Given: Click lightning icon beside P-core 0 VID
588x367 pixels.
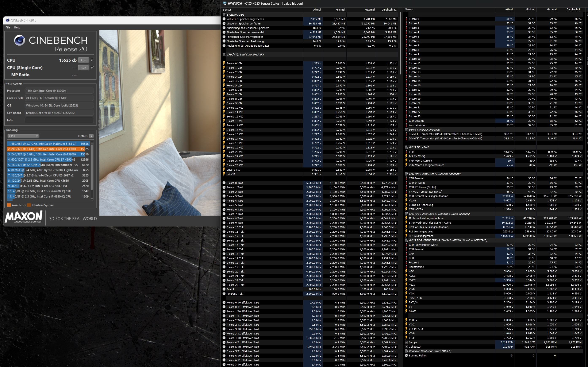Looking at the screenshot, I should (224, 63).
